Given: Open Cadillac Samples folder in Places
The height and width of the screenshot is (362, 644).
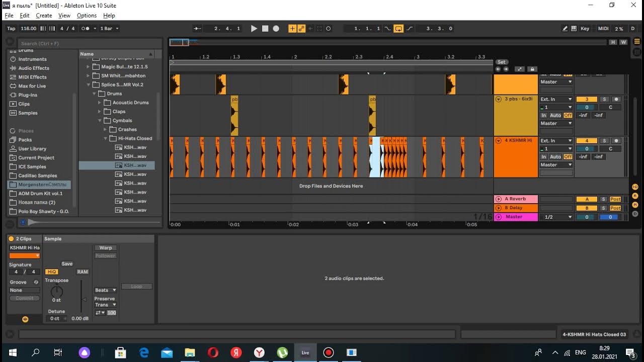Looking at the screenshot, I should click(x=38, y=176).
